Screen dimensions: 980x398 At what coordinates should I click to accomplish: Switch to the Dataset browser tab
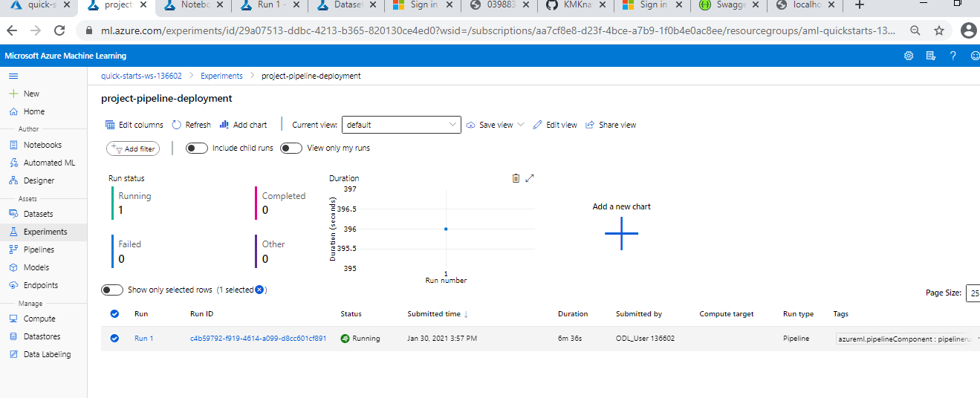345,7
